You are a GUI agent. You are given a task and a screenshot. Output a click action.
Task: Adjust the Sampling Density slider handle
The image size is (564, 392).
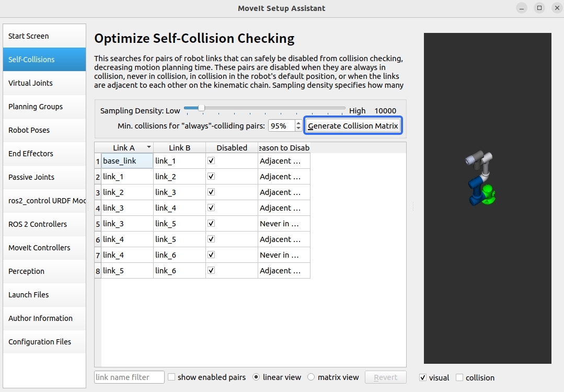click(x=201, y=108)
